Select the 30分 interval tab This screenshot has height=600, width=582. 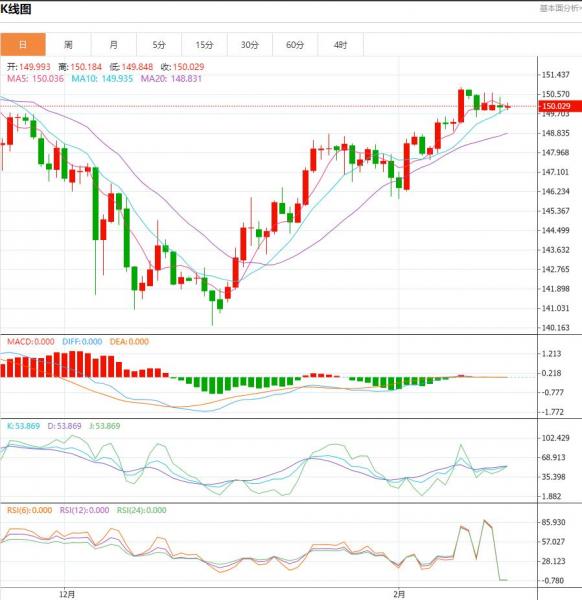point(250,45)
